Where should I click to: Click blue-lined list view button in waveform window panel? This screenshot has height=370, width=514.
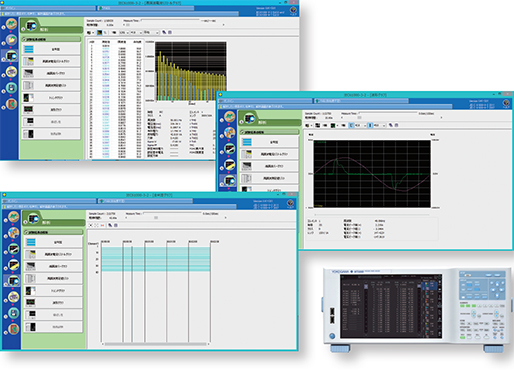[x=269, y=142]
